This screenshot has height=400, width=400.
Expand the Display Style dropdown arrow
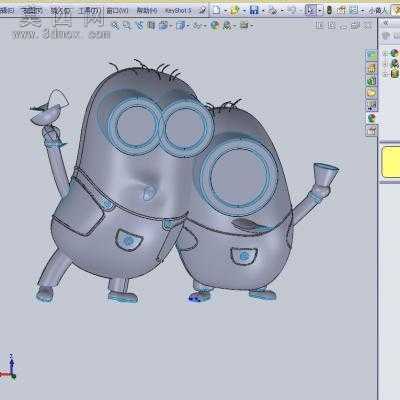[188, 26]
